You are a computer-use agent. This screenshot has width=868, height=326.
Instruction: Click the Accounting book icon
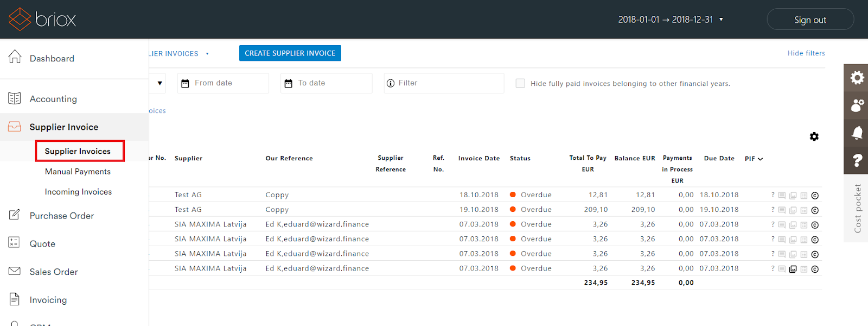pyautogui.click(x=15, y=98)
